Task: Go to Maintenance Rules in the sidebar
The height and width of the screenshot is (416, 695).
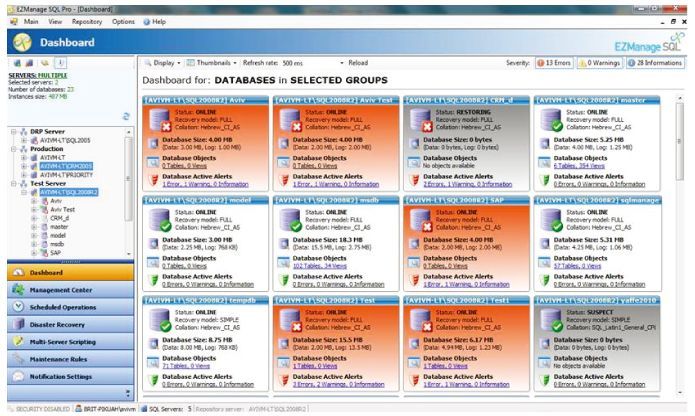Action: click(x=59, y=359)
